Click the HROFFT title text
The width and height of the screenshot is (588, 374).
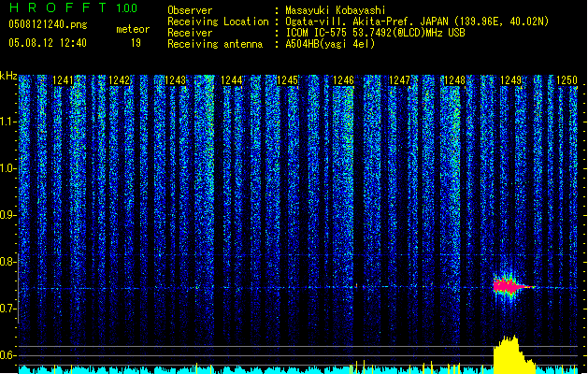pos(58,7)
